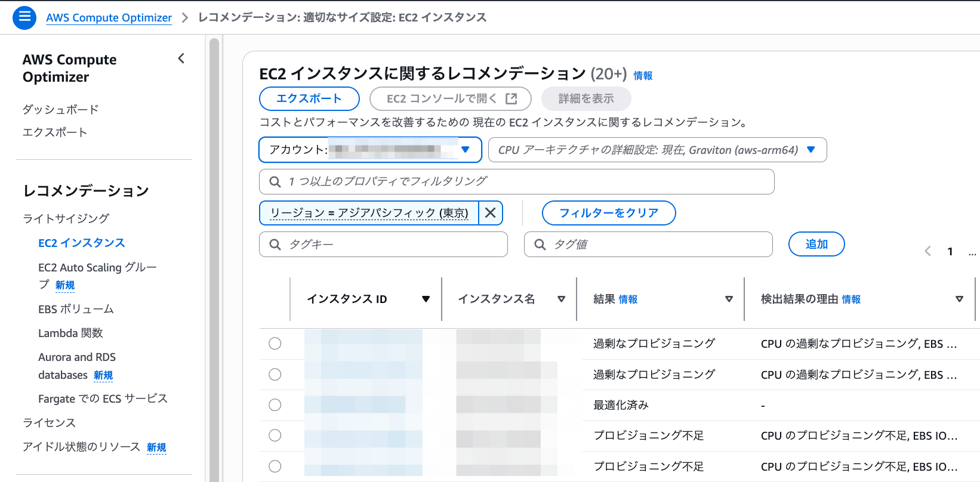Click the 新規 badge next to アイドル状態のリソース
The height and width of the screenshot is (482, 980).
coord(156,447)
